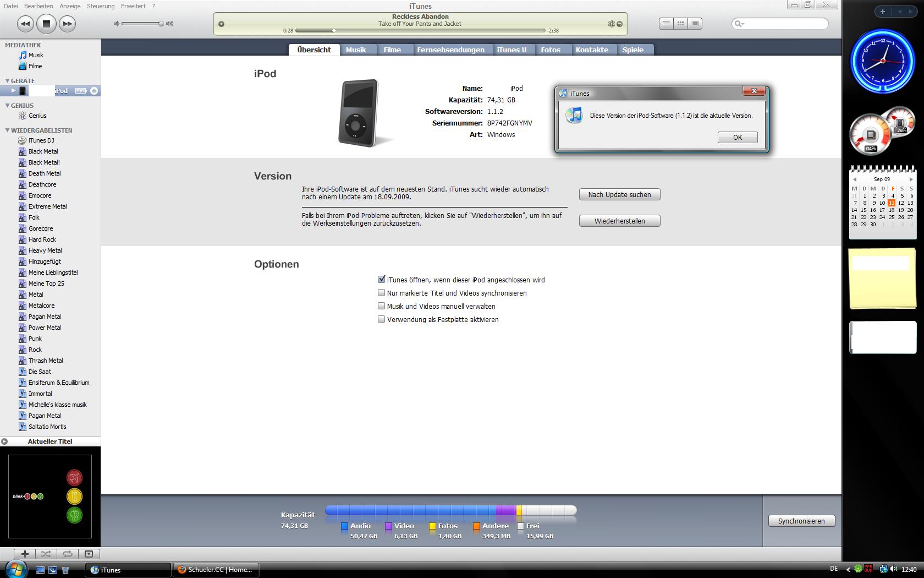This screenshot has width=924, height=578.
Task: Click the Video purple capacity legend swatch
Action: pos(388,526)
